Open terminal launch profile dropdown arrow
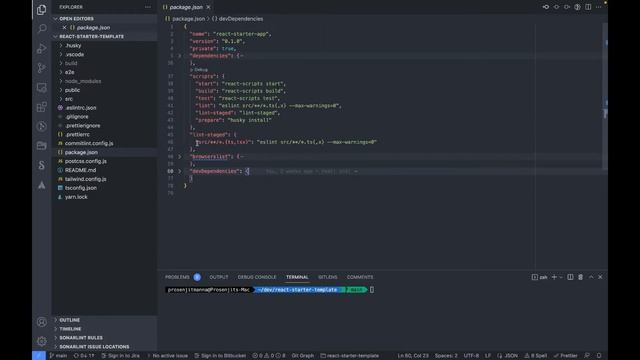 tap(561, 277)
